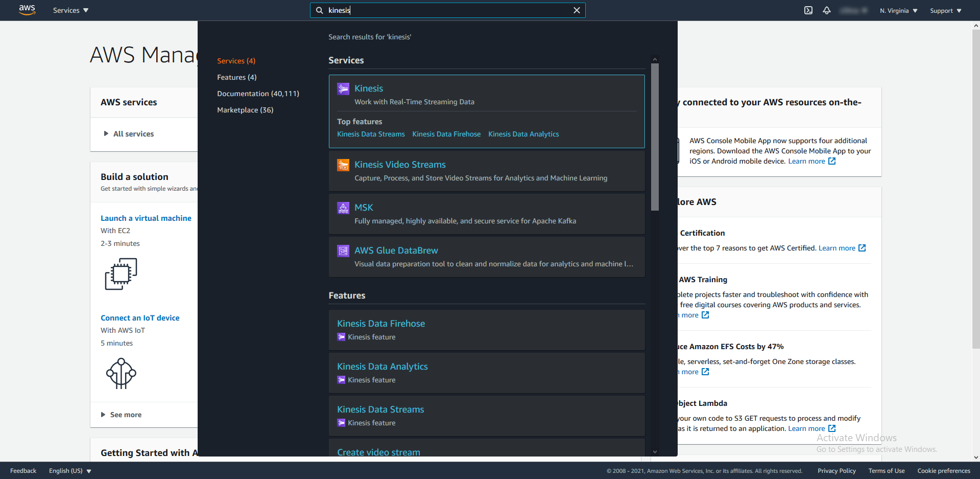Viewport: 980px width, 479px height.
Task: Open Kinesis Data Analytics top feature link
Action: (x=523, y=134)
